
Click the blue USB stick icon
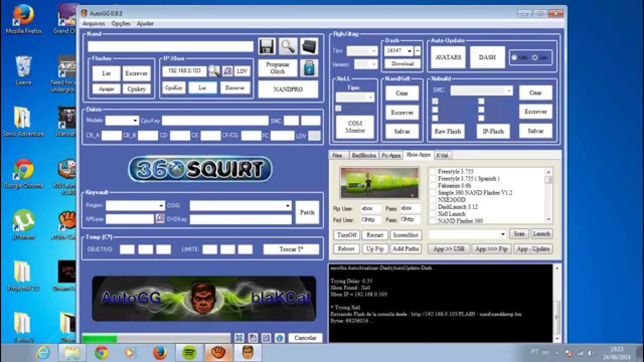(x=309, y=68)
